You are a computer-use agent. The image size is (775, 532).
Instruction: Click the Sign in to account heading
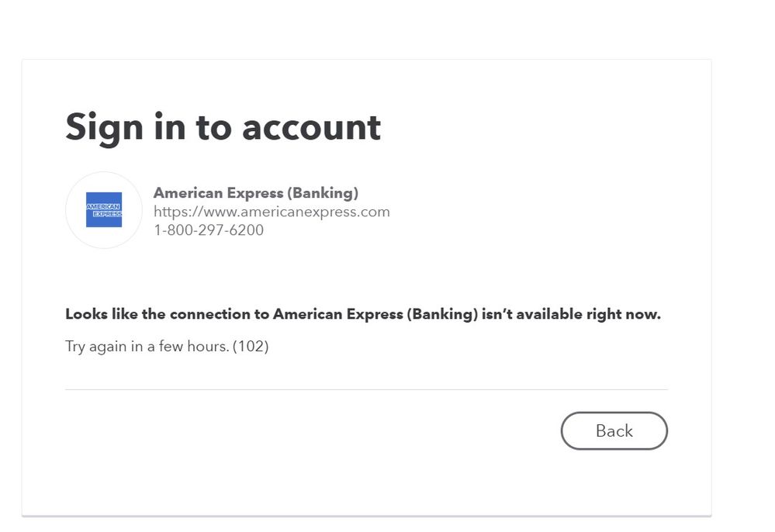pos(223,127)
